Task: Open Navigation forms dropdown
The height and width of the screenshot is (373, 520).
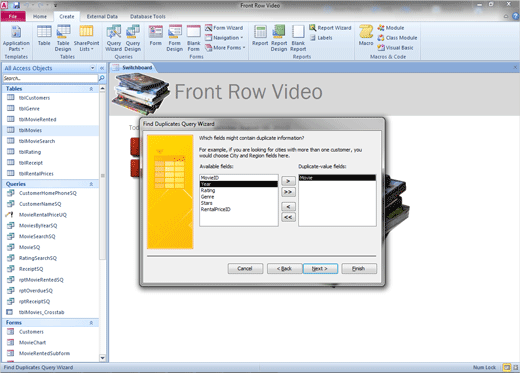Action: pyautogui.click(x=224, y=38)
